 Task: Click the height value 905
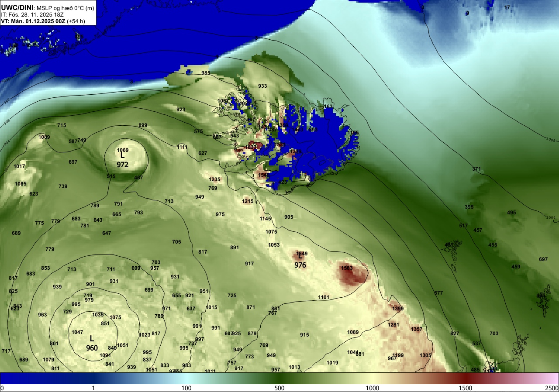289,217
